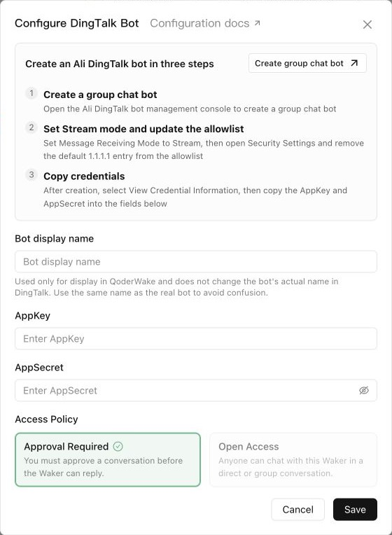Click the step 3 number badge

coord(31,175)
